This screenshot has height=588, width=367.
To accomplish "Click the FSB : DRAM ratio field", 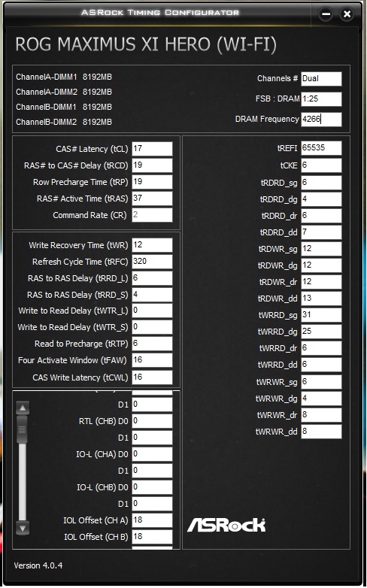I will pos(321,99).
